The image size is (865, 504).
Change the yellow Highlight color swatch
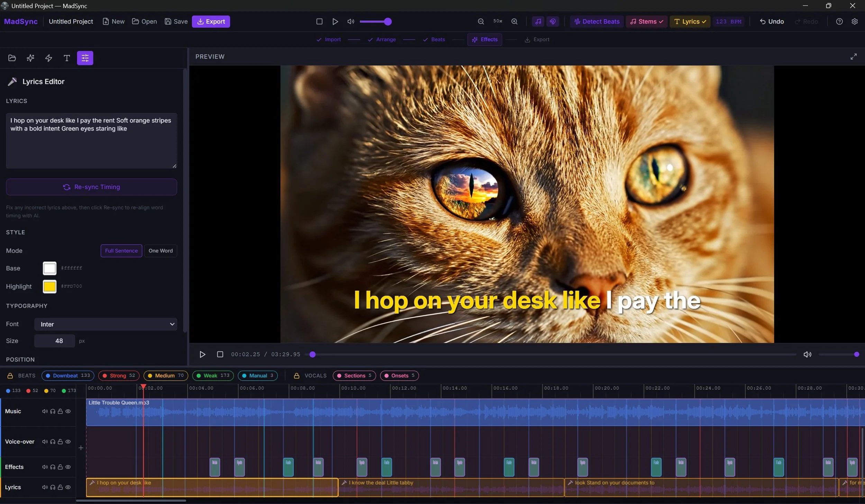49,286
